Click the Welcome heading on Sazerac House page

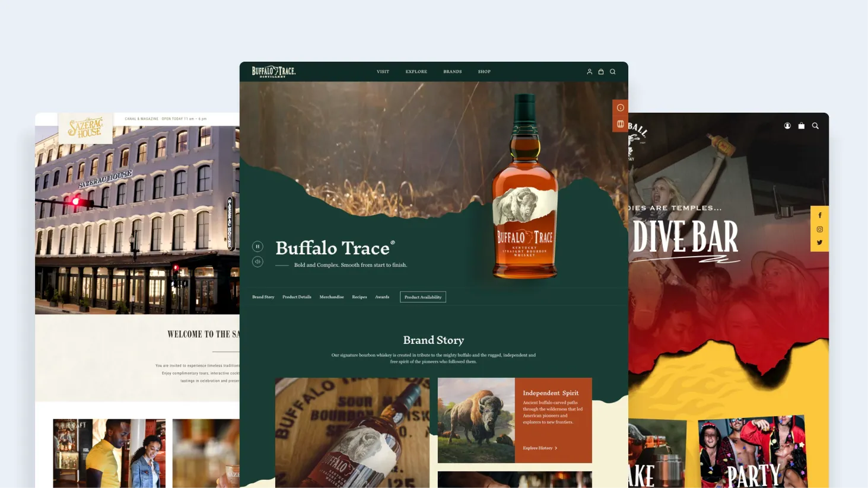coord(204,334)
